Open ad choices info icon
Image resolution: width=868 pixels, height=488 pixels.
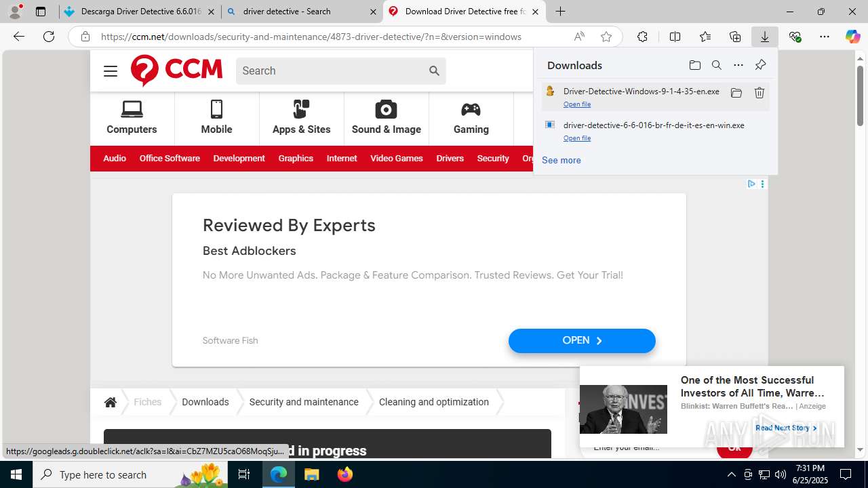(x=751, y=184)
